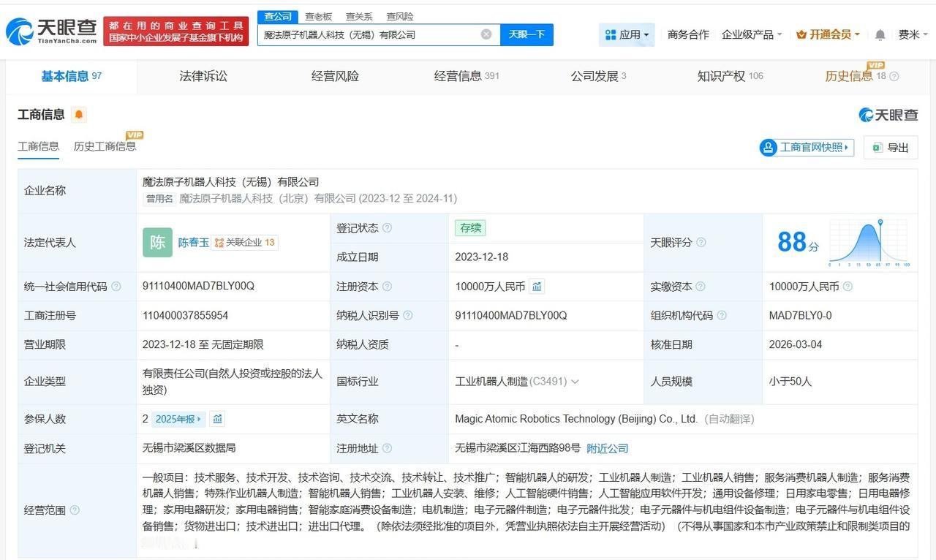Select the 历史工商信息 sub-tab

[x=105, y=146]
